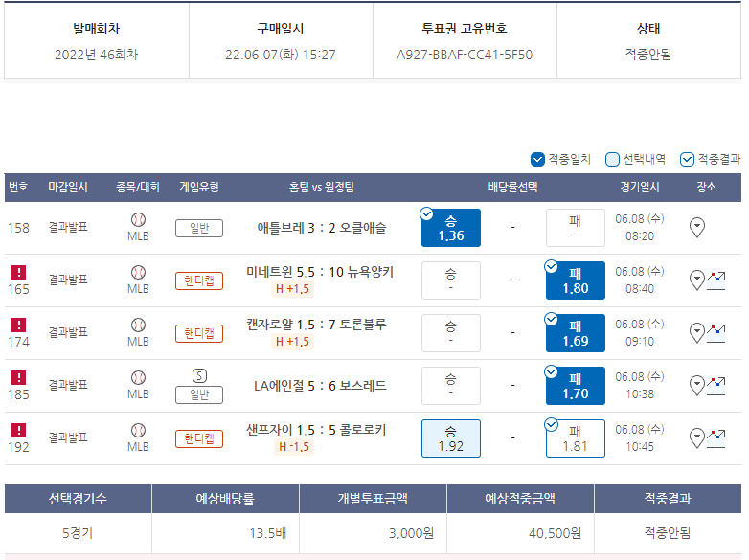Click handicap label H -1.5
749x560 pixels.
[x=294, y=447]
